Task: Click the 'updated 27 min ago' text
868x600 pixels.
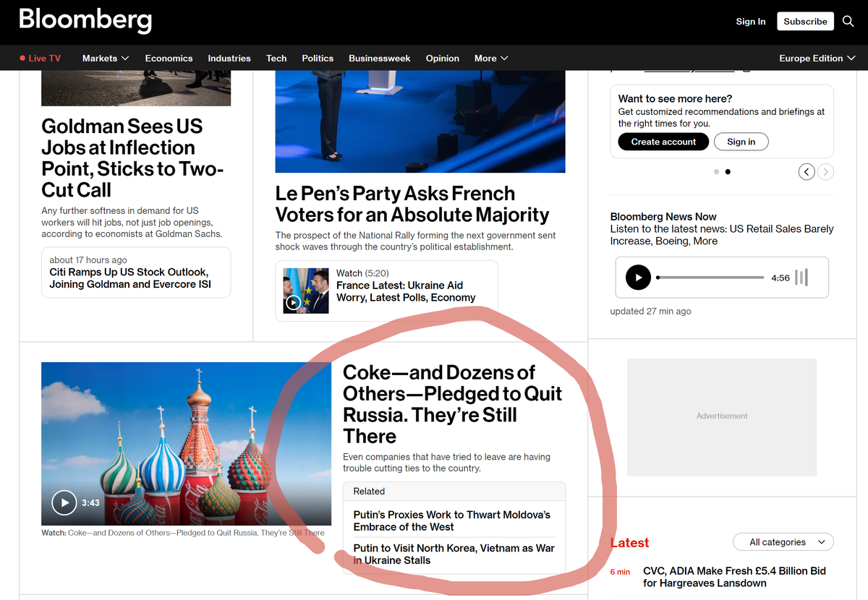Action: pyautogui.click(x=650, y=311)
